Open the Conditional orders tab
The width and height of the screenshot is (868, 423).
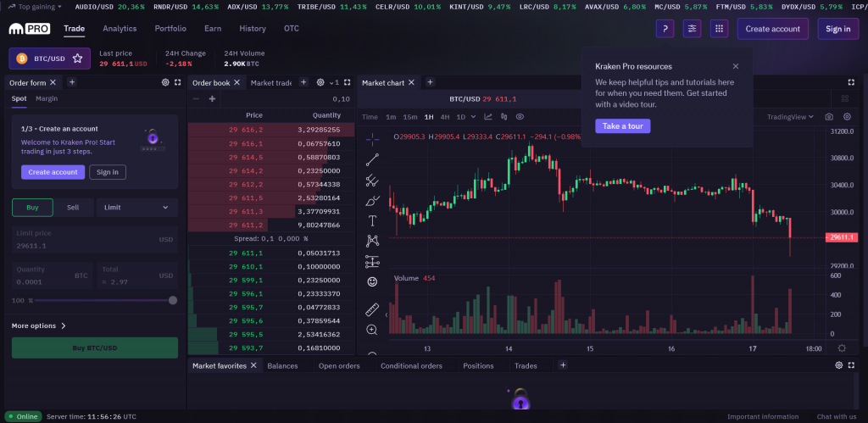pyautogui.click(x=411, y=365)
